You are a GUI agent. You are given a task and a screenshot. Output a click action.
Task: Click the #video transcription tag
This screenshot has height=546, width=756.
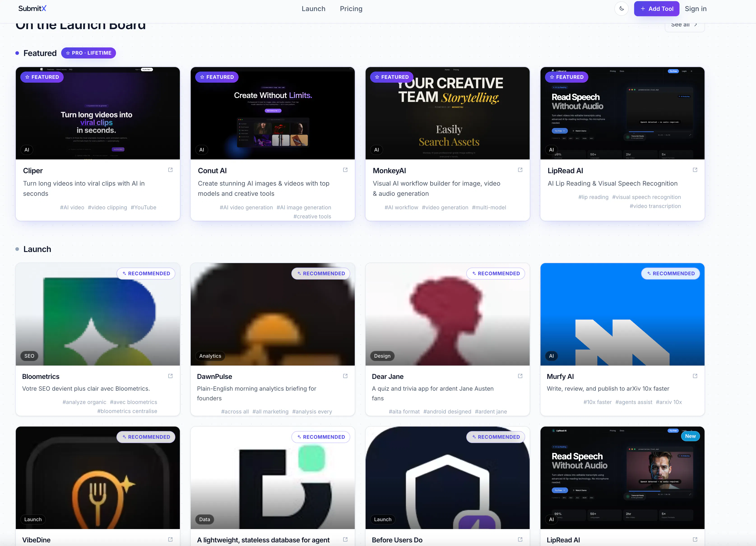coord(655,206)
